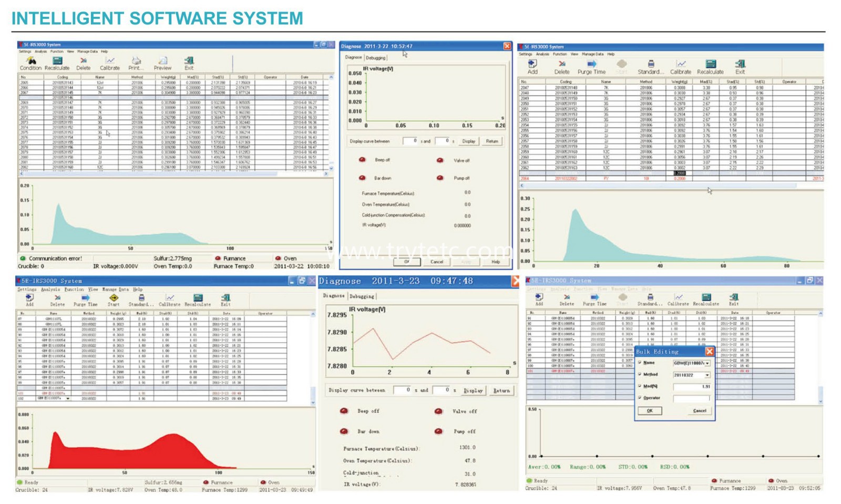Click first seconds field in Diagnose 09:47:48

[403, 390]
